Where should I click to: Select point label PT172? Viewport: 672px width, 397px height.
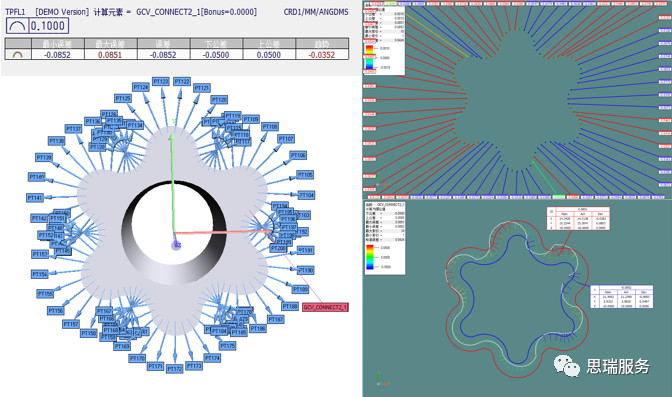(175, 369)
